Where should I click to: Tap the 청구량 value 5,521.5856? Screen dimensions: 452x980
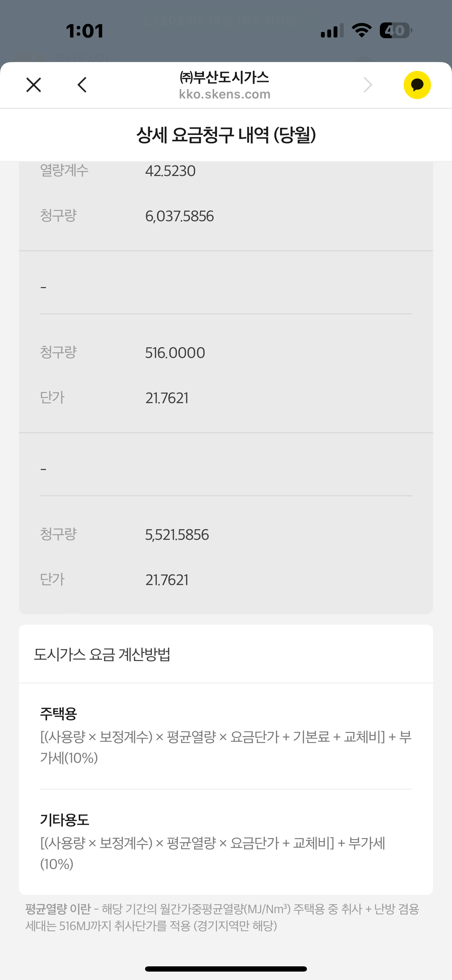177,535
